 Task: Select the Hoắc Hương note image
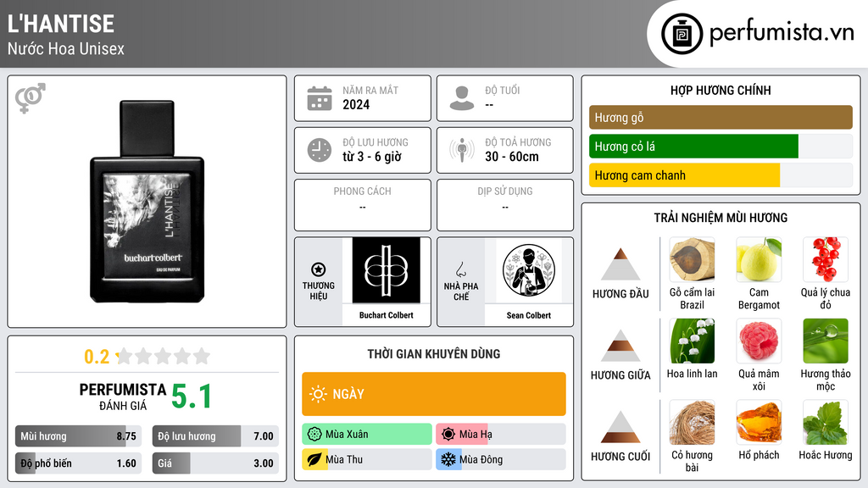click(x=826, y=422)
